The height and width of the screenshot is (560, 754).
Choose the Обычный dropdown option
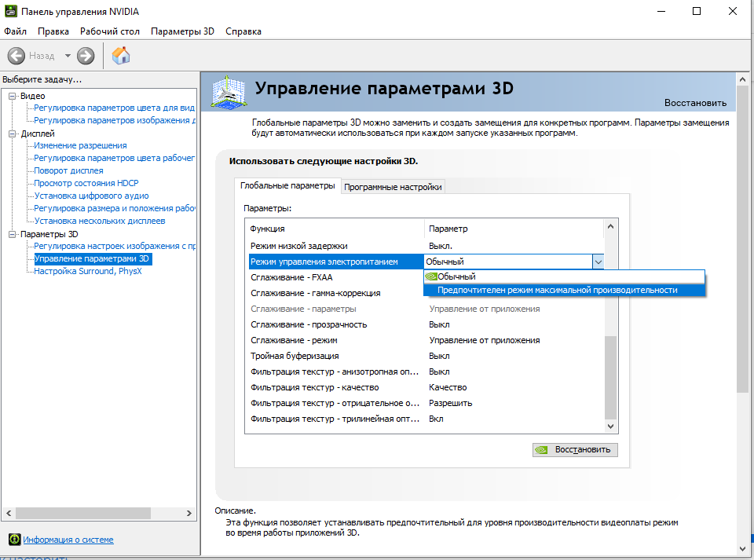(564, 276)
